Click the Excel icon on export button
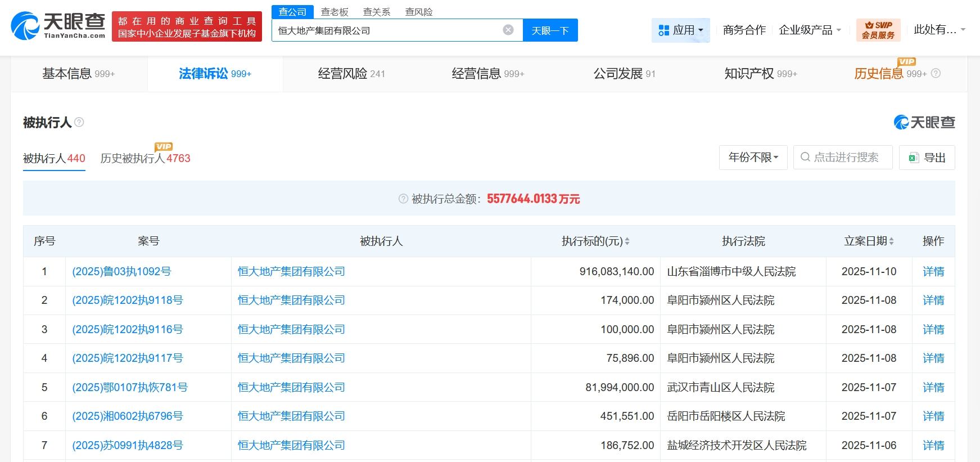 click(x=914, y=158)
